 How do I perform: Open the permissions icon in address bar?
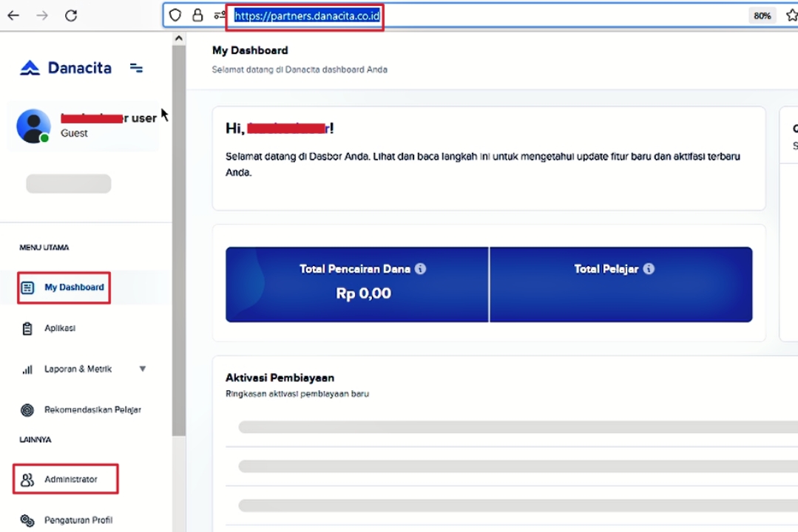[220, 16]
